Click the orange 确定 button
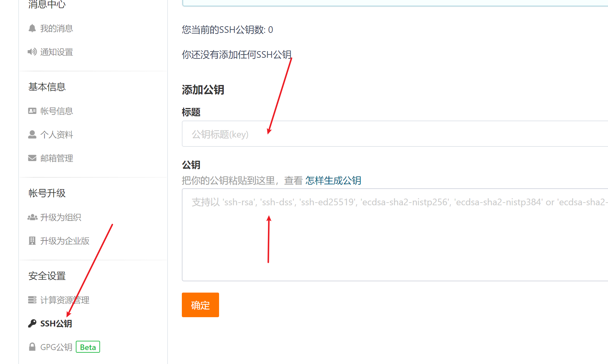608x364 pixels. 200,305
